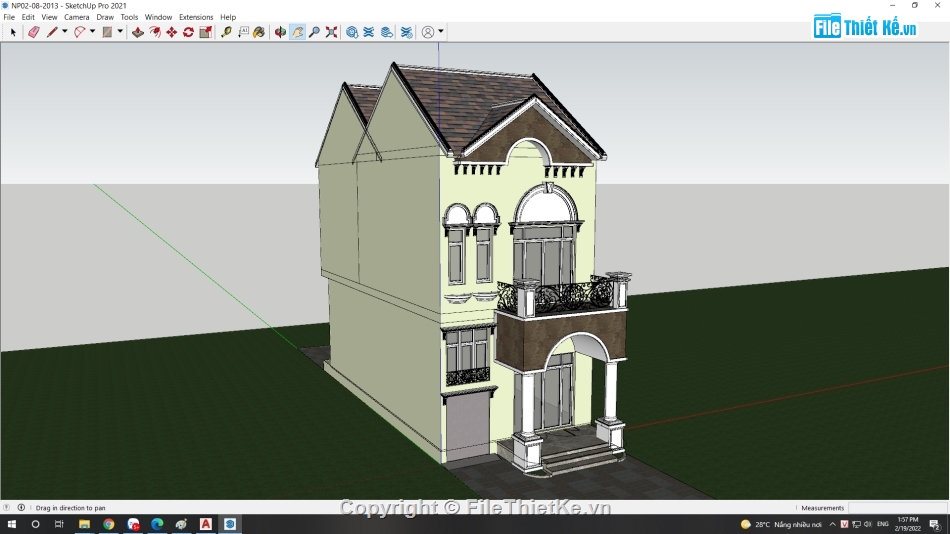Screen dimensions: 950x534
Task: Select the Rectangle shape tool
Action: click(x=107, y=32)
